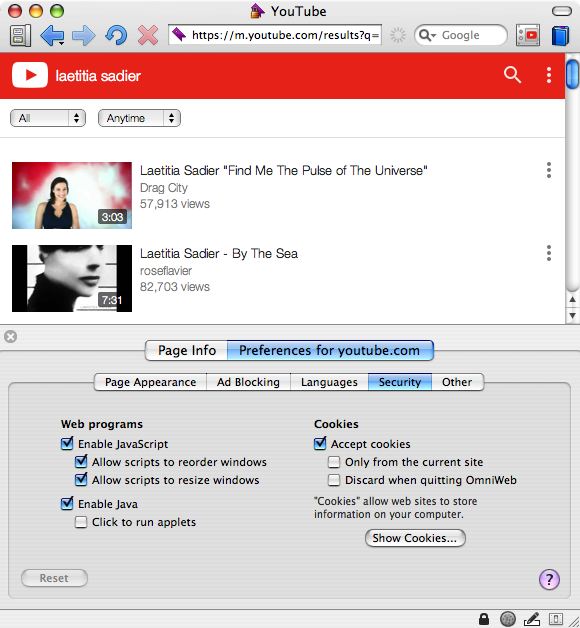Click the window resize grip corner
The image size is (580, 628).
click(574, 621)
